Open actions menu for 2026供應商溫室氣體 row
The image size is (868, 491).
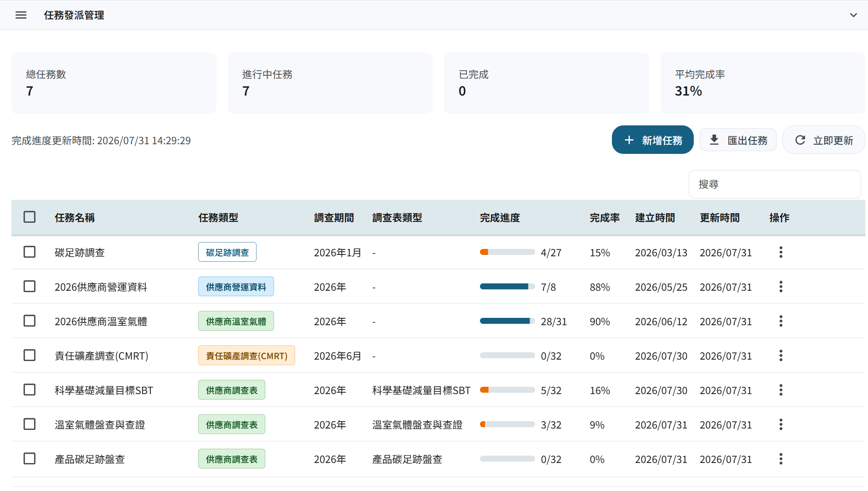pyautogui.click(x=781, y=321)
